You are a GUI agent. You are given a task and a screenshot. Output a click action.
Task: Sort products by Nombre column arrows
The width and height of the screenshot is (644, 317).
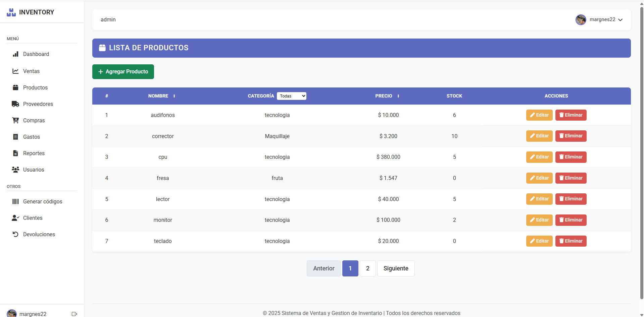174,96
